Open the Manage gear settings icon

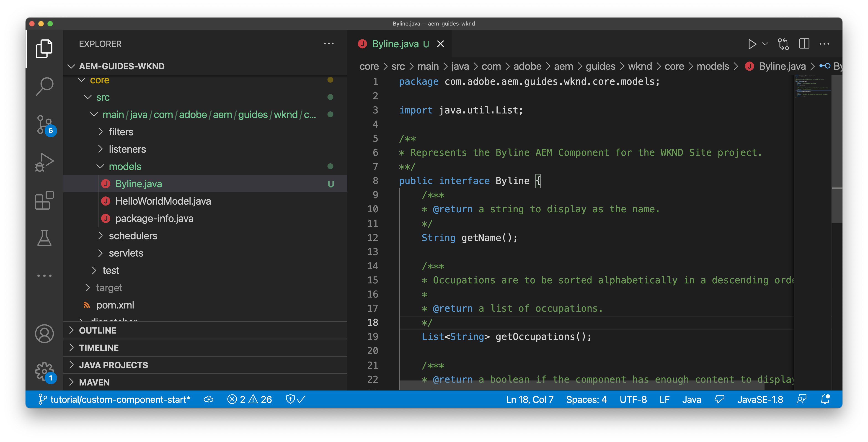point(44,371)
